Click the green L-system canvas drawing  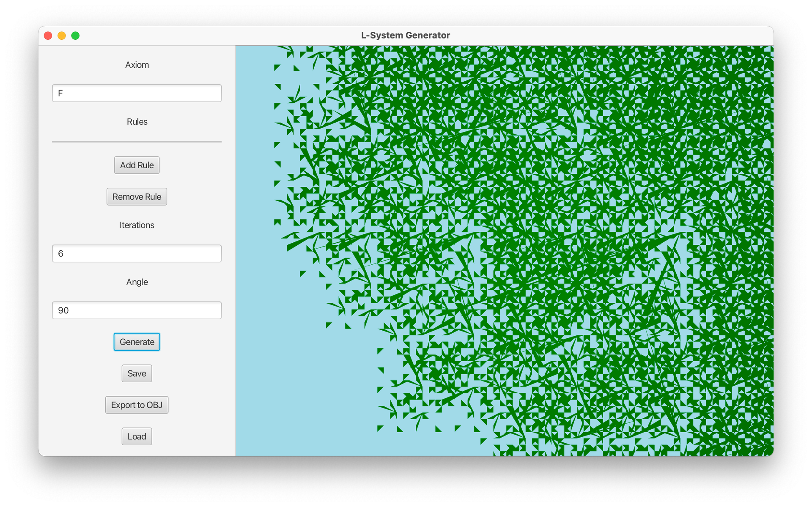(505, 251)
